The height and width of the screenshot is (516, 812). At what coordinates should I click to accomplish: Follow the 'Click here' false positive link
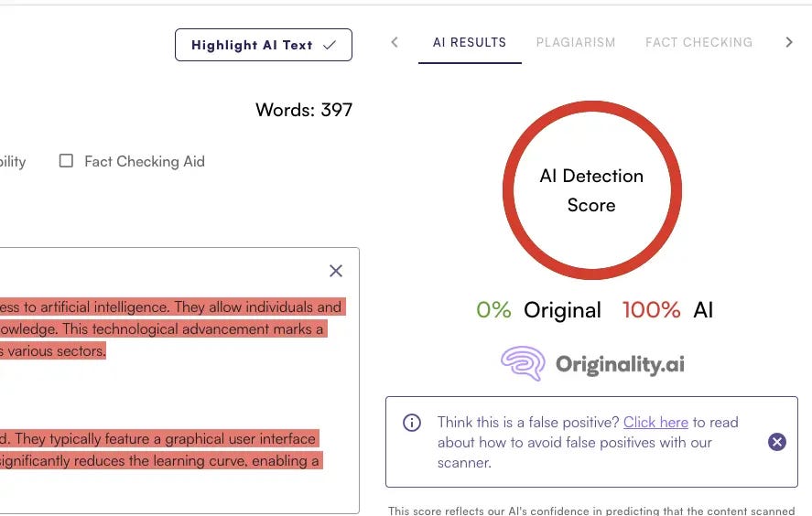655,423
